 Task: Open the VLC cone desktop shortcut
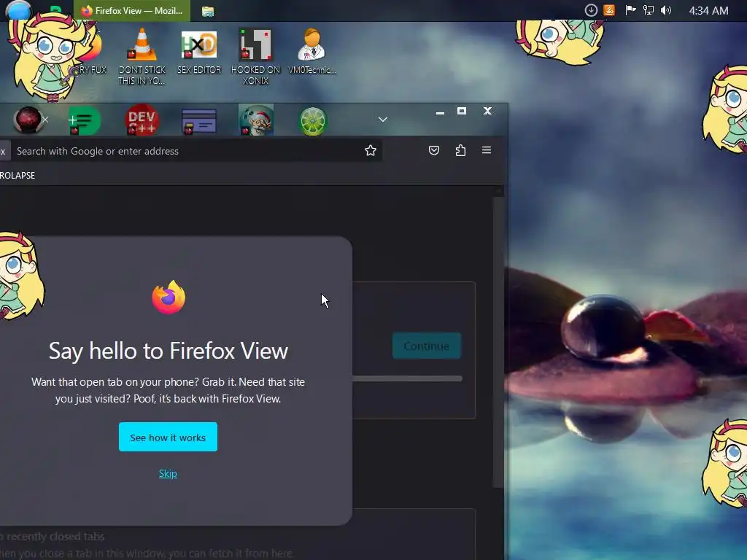(142, 55)
